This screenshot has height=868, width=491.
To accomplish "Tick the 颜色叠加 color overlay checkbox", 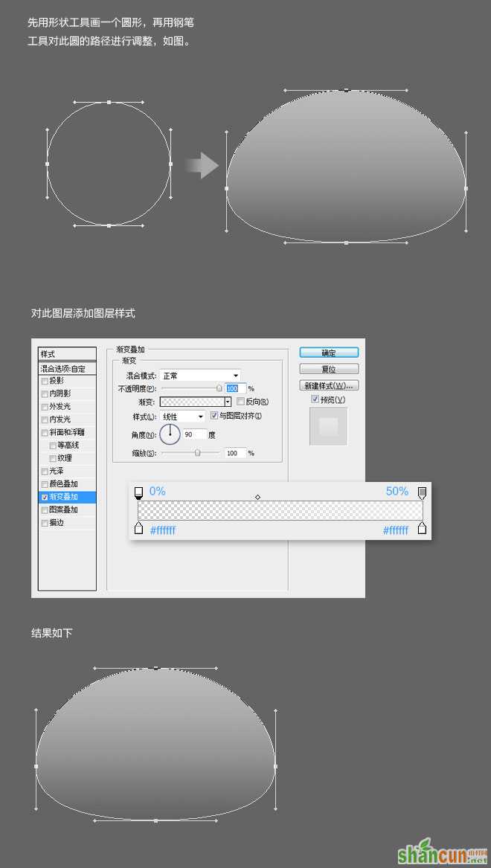I will click(x=45, y=484).
